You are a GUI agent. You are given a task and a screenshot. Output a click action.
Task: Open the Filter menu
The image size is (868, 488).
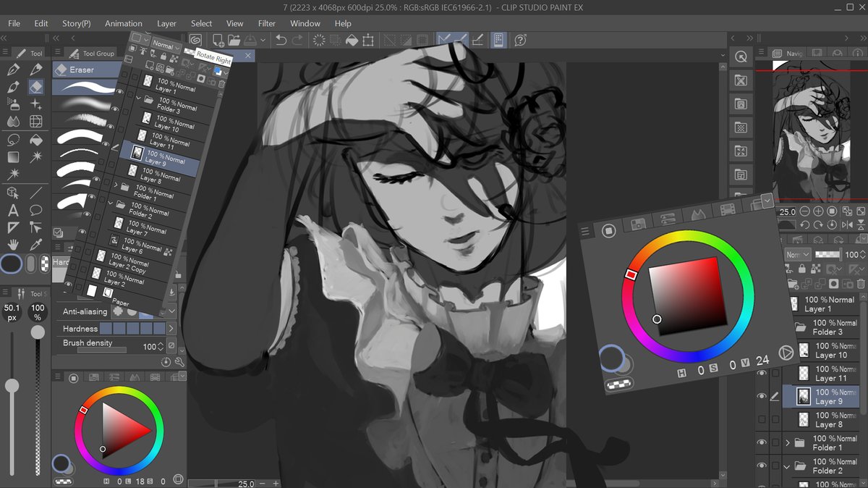pos(267,23)
